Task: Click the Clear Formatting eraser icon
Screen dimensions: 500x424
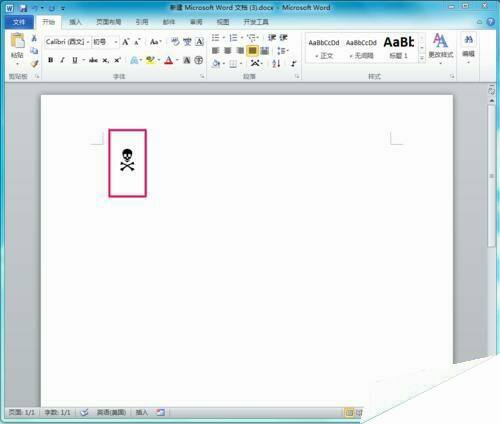Action: point(175,42)
